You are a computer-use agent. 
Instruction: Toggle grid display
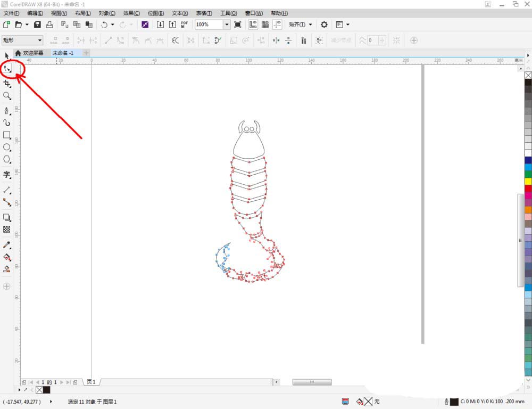point(265,24)
